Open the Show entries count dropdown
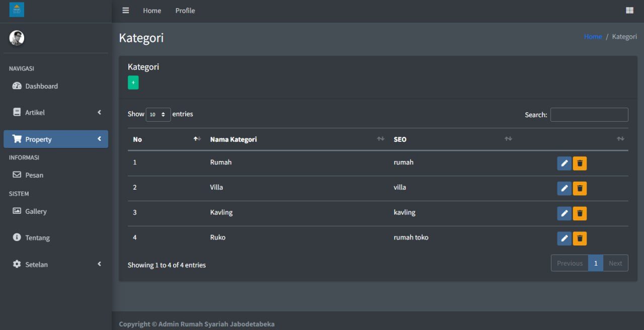This screenshot has height=330, width=644. tap(158, 114)
